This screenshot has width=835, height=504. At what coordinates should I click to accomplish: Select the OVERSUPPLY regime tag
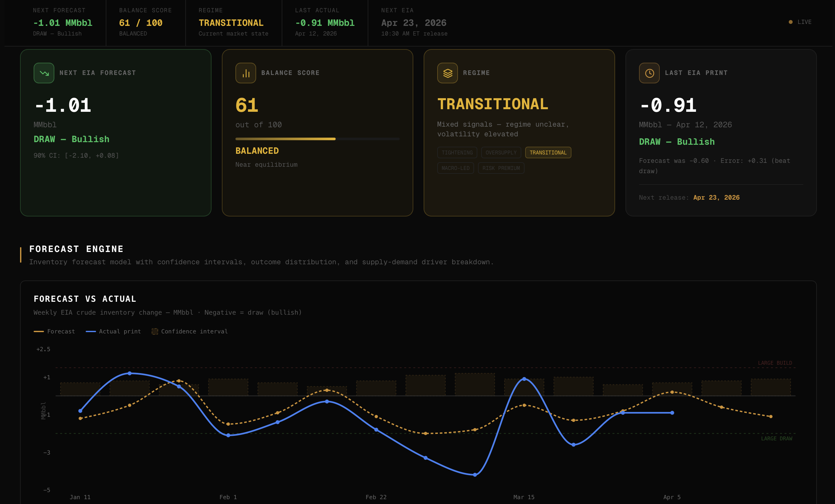click(501, 153)
